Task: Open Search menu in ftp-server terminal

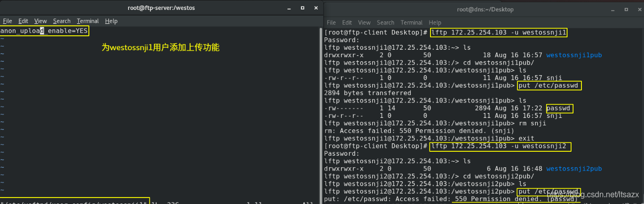Action: tap(62, 21)
